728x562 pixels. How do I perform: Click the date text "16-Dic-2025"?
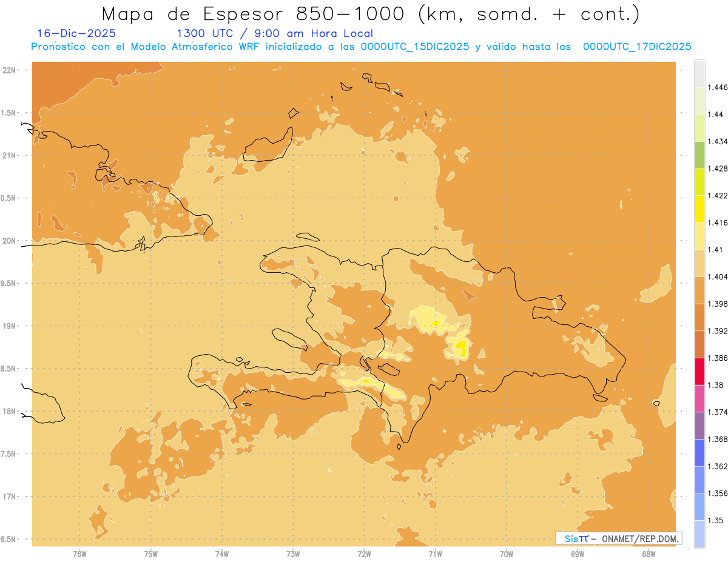click(76, 33)
